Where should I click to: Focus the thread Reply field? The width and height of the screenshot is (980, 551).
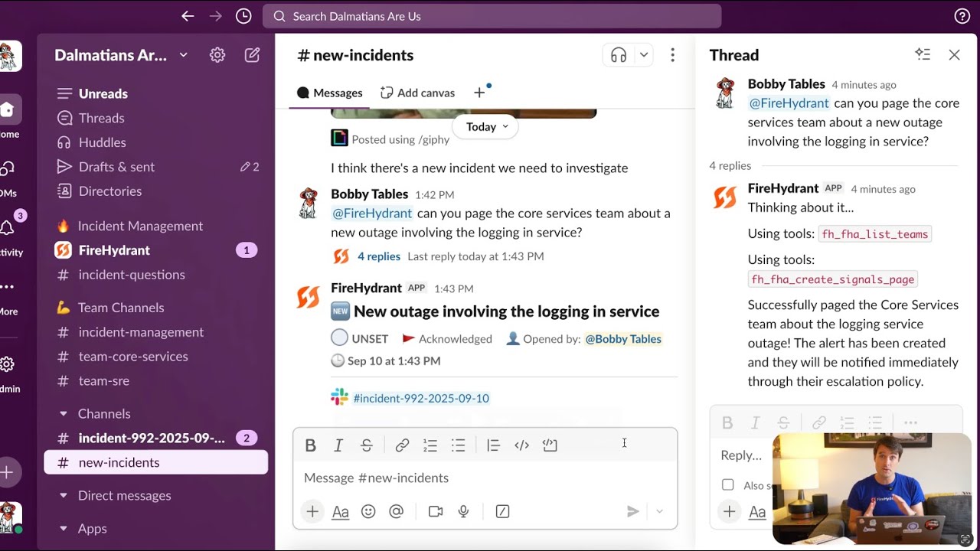point(743,455)
